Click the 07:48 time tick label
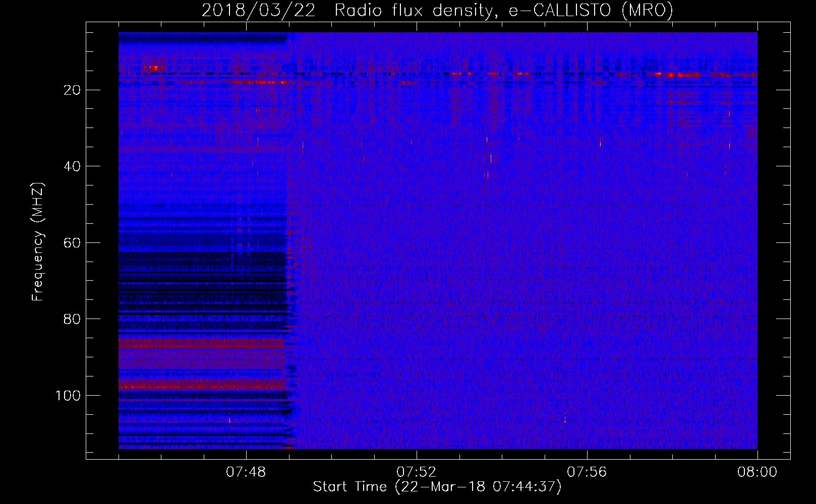 (x=246, y=472)
